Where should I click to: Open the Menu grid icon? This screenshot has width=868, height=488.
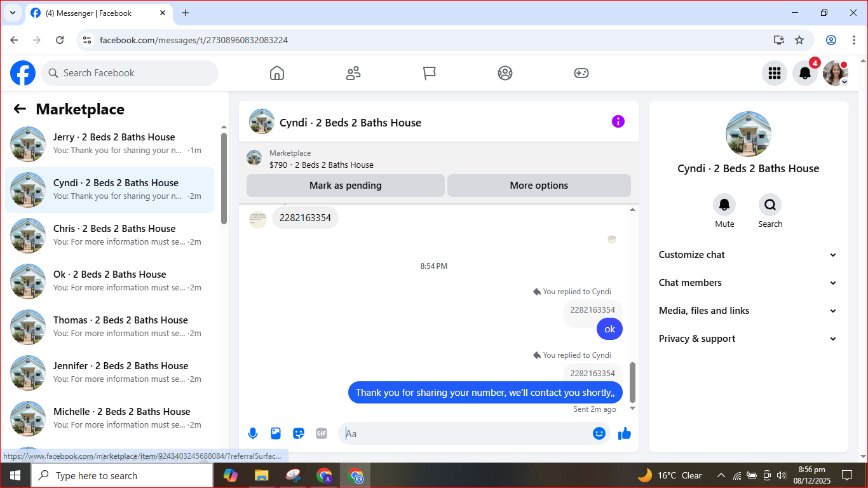pos(775,73)
